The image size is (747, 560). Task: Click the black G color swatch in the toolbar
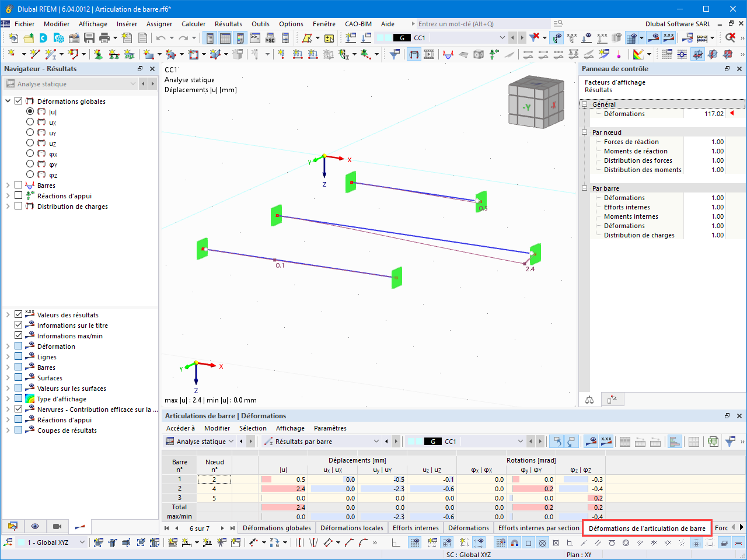point(402,38)
